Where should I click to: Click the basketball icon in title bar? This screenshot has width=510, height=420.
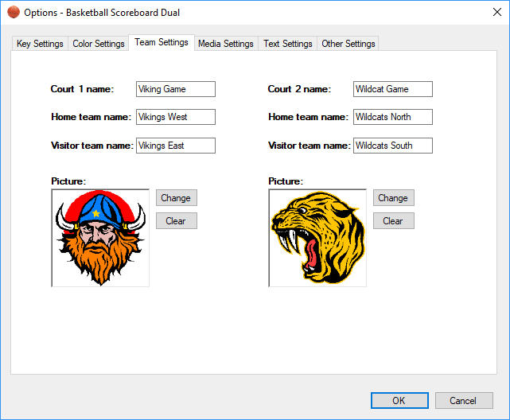pos(14,12)
